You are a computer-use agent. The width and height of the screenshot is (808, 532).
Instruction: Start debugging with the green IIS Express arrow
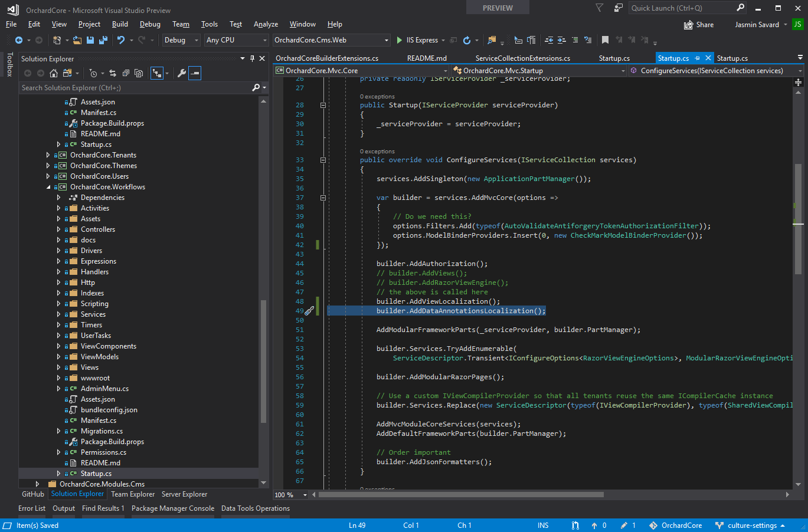click(x=400, y=40)
